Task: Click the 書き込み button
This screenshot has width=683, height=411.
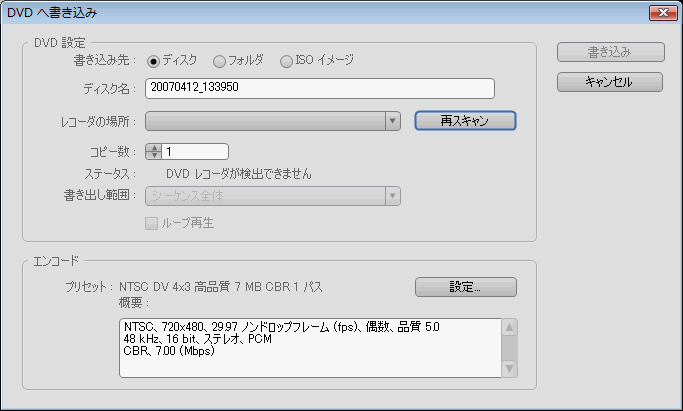Action: coord(609,53)
